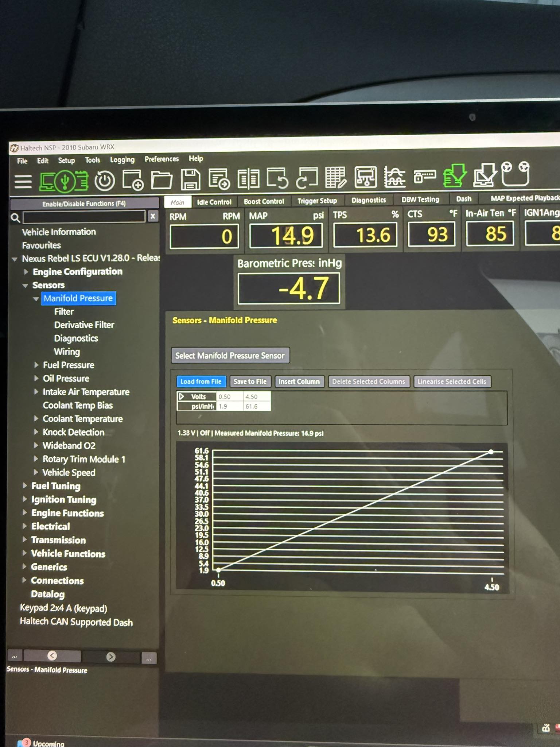Open Derivative Filter under Manifold Pressure
Viewport: 560px width, 747px height.
[84, 325]
